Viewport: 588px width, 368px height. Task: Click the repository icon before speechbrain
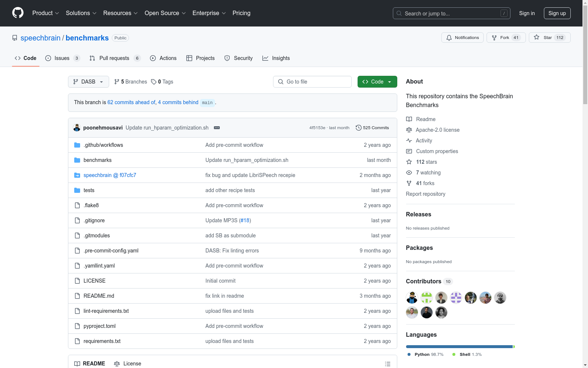pyautogui.click(x=15, y=38)
